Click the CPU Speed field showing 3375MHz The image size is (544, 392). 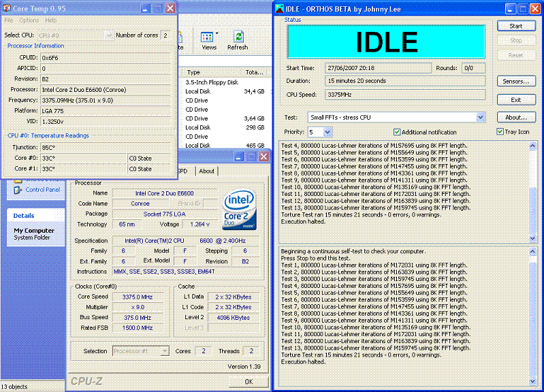(x=405, y=95)
